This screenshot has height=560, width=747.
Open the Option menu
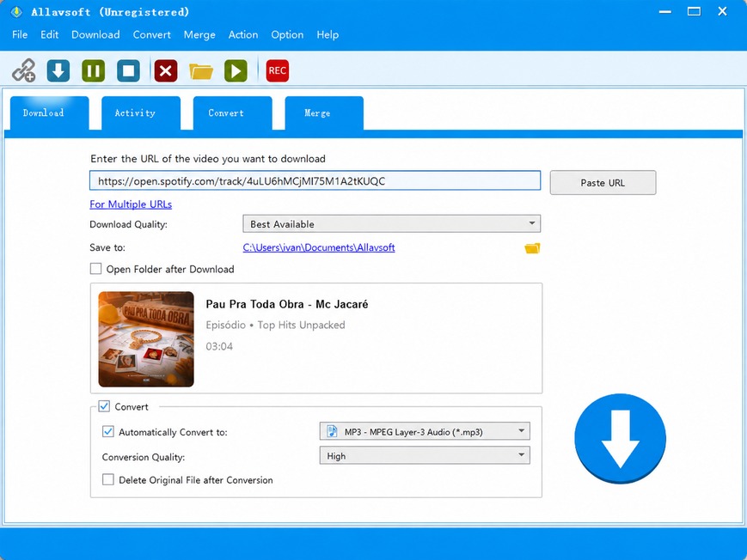[287, 34]
